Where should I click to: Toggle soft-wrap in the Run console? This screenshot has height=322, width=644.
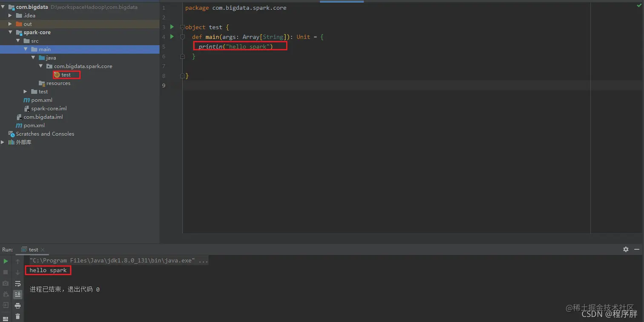(x=17, y=283)
